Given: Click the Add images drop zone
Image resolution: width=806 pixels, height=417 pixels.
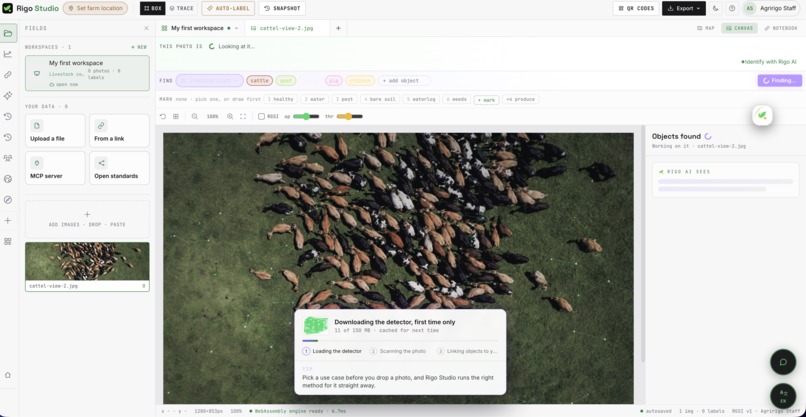Looking at the screenshot, I should pos(87,219).
